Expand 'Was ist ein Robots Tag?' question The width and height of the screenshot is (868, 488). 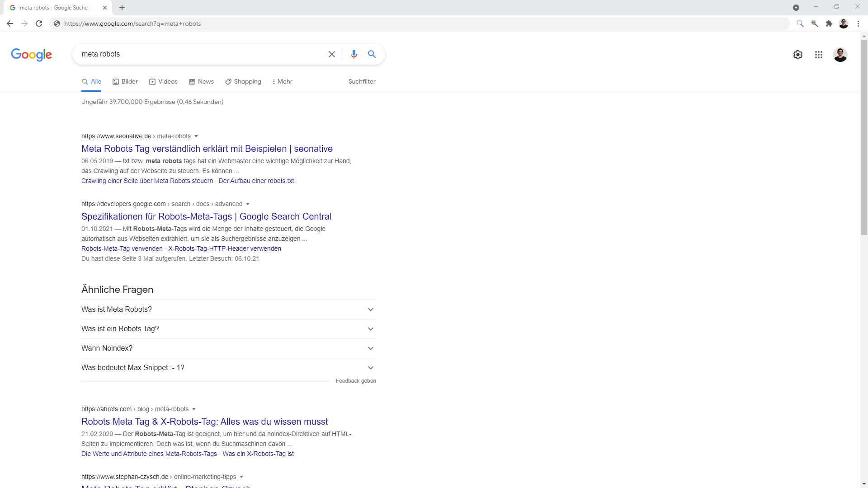click(228, 329)
